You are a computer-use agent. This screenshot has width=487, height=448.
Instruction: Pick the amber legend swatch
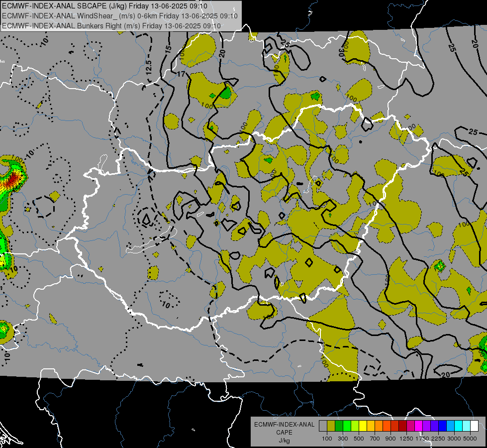[x=371, y=426]
